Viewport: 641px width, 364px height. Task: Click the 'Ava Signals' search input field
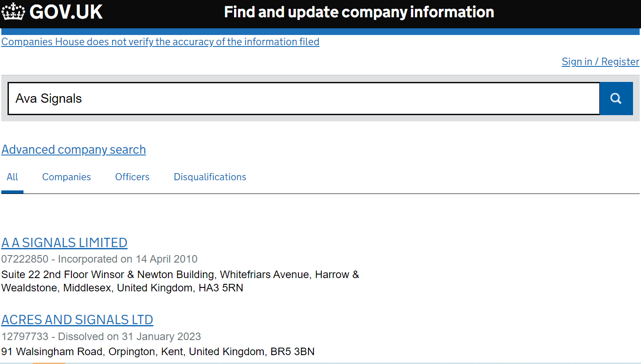[x=304, y=98]
